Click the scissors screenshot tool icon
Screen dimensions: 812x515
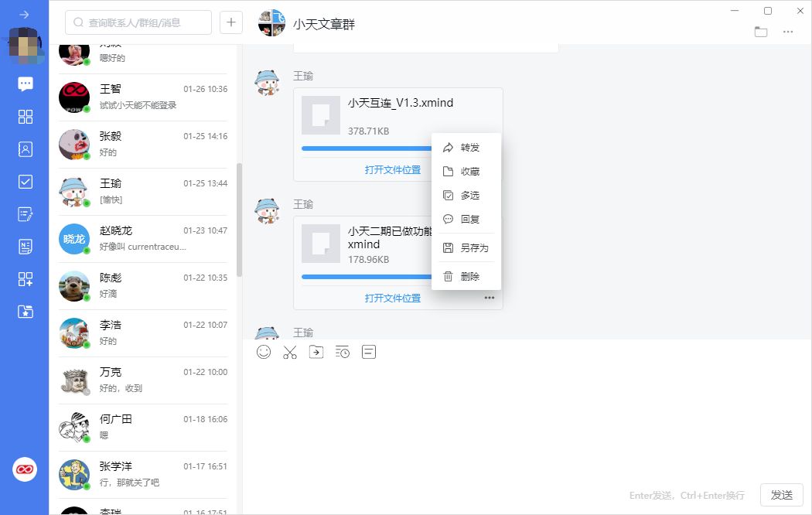tap(290, 353)
